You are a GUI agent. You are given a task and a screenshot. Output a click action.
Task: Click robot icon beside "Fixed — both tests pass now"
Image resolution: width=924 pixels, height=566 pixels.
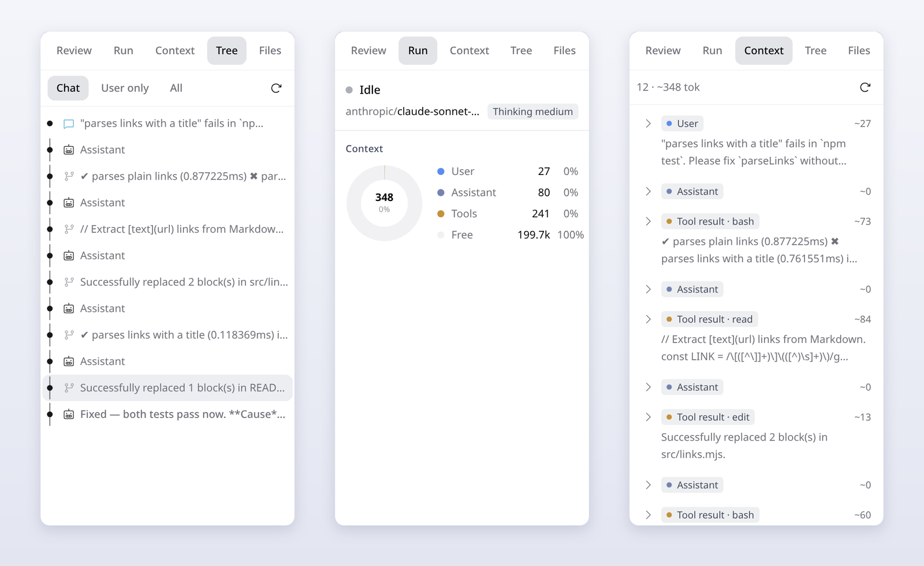[x=69, y=414]
